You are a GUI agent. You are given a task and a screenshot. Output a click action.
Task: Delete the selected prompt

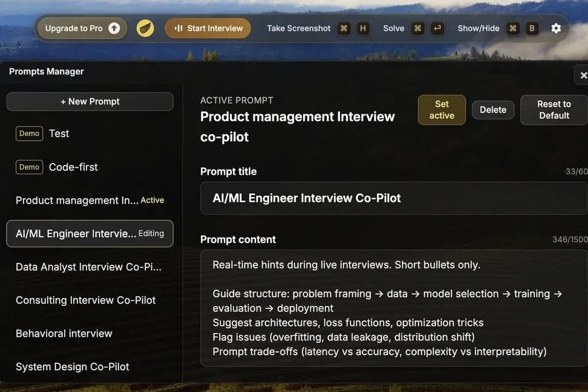(x=493, y=109)
